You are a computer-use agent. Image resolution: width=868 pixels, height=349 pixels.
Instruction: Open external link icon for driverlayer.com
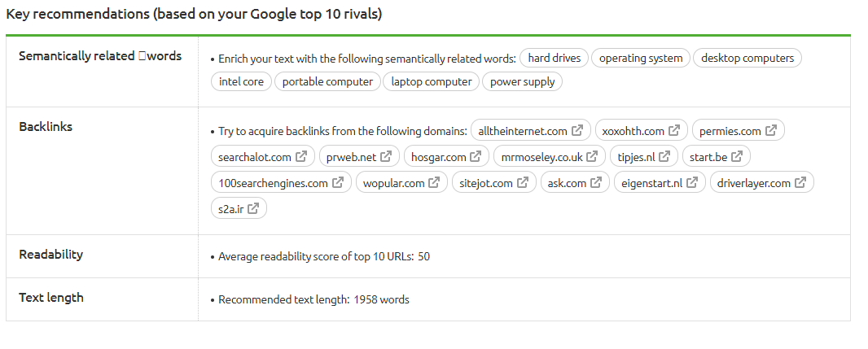800,182
